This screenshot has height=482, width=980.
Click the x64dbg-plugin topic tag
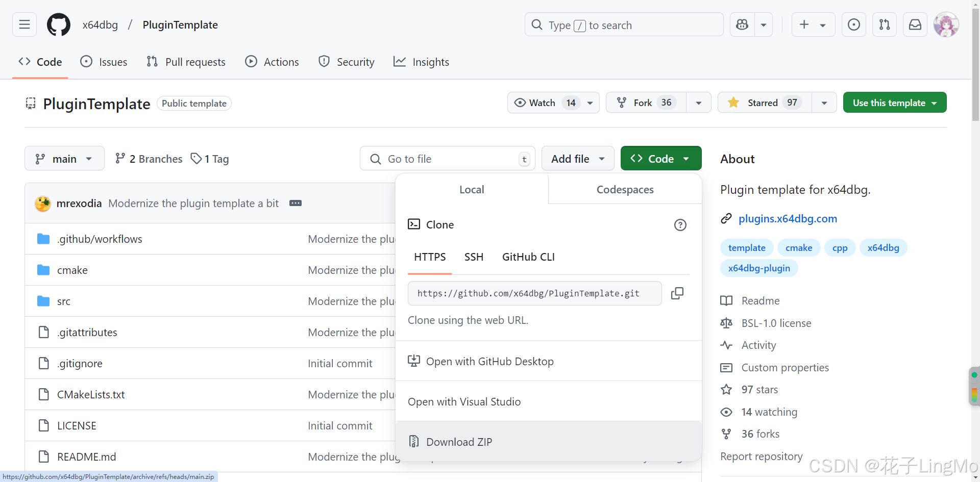pyautogui.click(x=759, y=268)
